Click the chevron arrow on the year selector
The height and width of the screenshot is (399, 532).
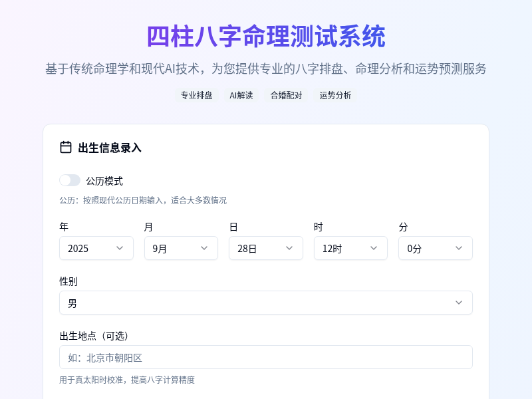pos(120,248)
